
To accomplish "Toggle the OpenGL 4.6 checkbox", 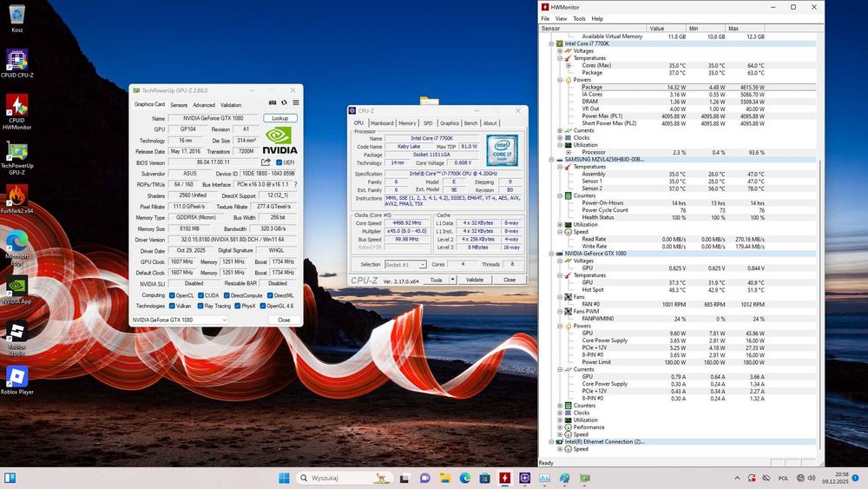I will tap(263, 306).
